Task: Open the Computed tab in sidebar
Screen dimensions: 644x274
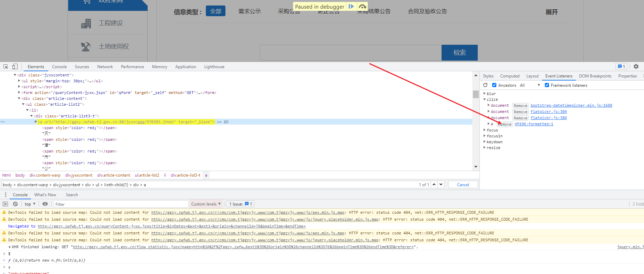Action: (509, 76)
